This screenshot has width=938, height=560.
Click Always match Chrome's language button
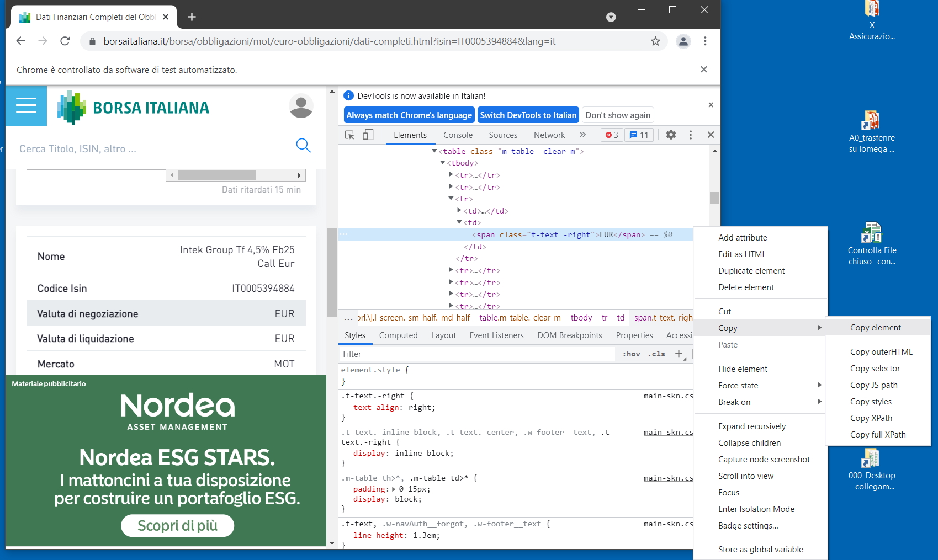click(x=409, y=115)
